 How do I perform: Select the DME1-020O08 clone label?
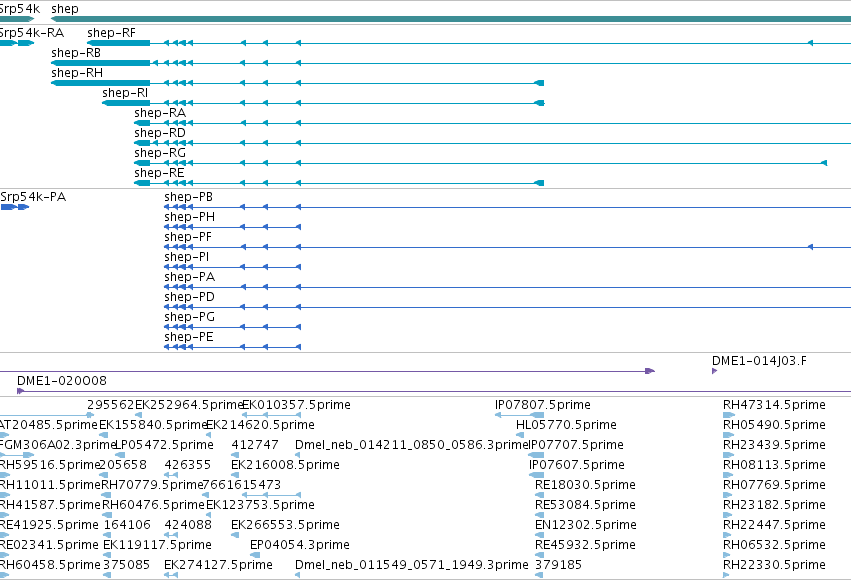click(x=62, y=381)
